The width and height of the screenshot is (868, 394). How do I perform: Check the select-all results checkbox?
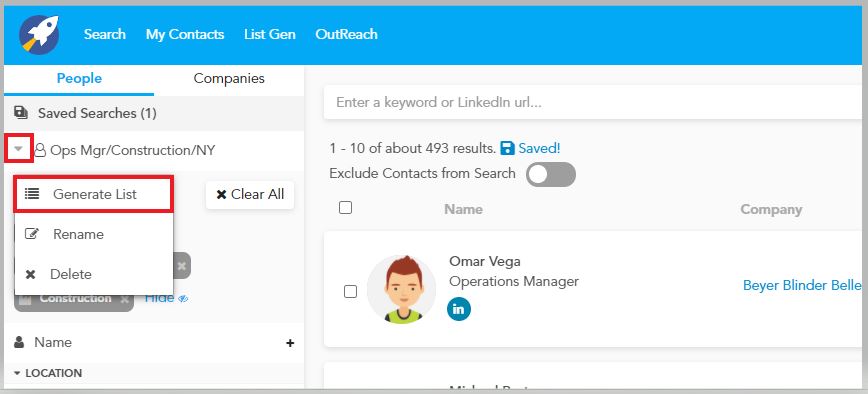345,208
